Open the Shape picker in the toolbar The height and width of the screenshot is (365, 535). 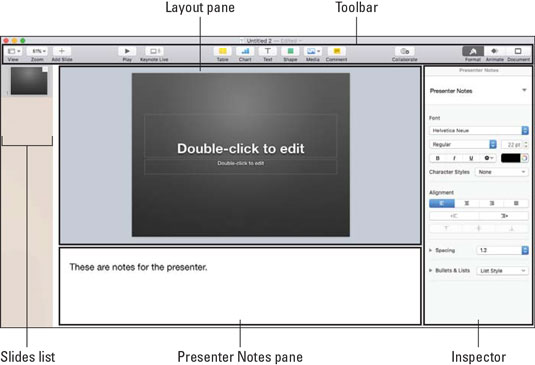[x=290, y=51]
